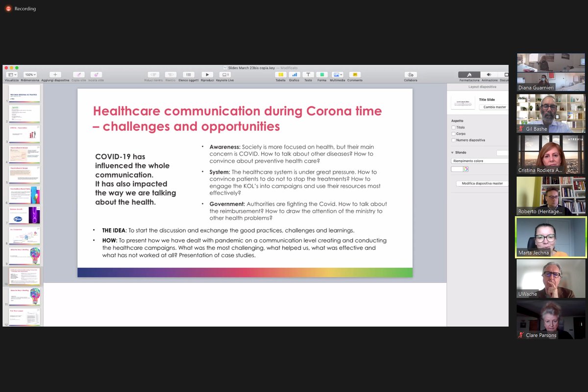The width and height of the screenshot is (588, 392).
Task: Click Clare Parsons' muted microphone icon
Action: point(521,335)
